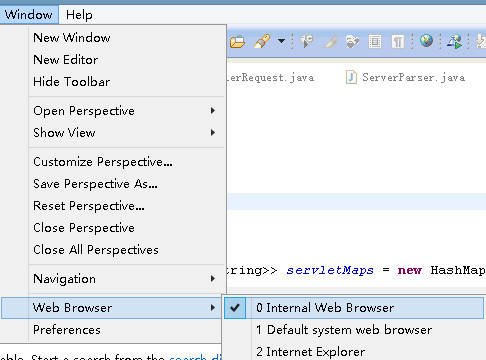Click the Show Whitespace Characters pilcrow icon
The height and width of the screenshot is (360, 486).
[398, 42]
